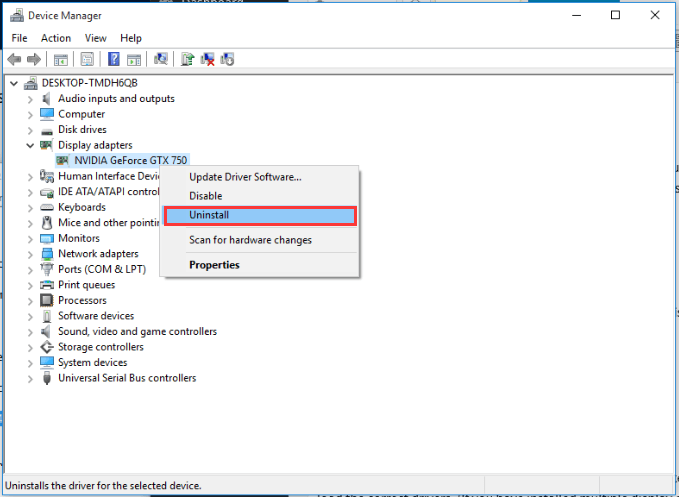
Task: Expand Universal Serial Bus controllers
Action: 30,378
